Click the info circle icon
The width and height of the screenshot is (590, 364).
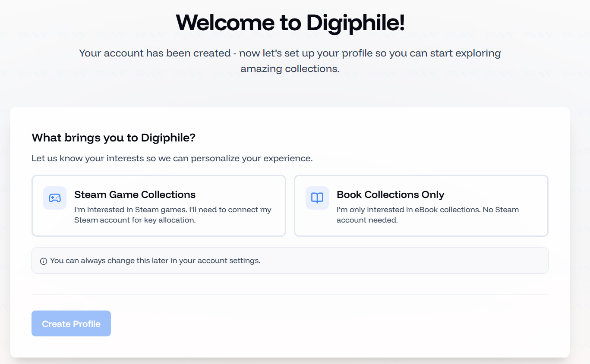coord(44,261)
